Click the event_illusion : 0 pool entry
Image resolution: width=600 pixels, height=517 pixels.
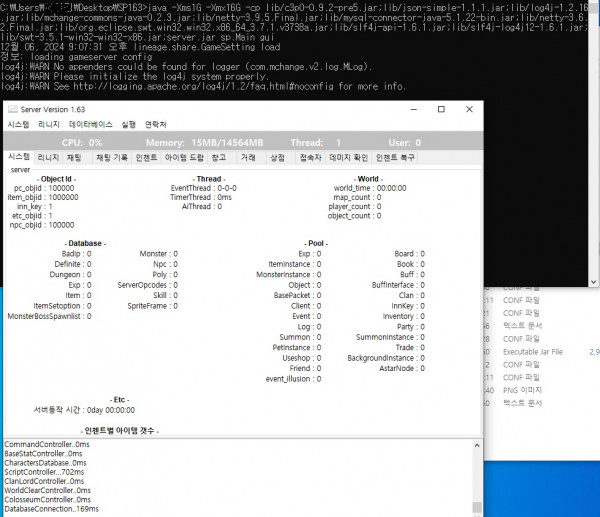click(293, 379)
